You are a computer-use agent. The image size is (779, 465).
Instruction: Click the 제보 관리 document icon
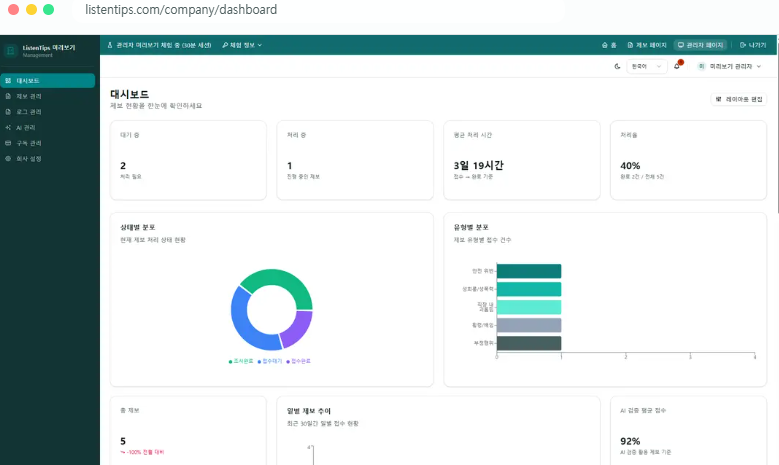[x=8, y=96]
